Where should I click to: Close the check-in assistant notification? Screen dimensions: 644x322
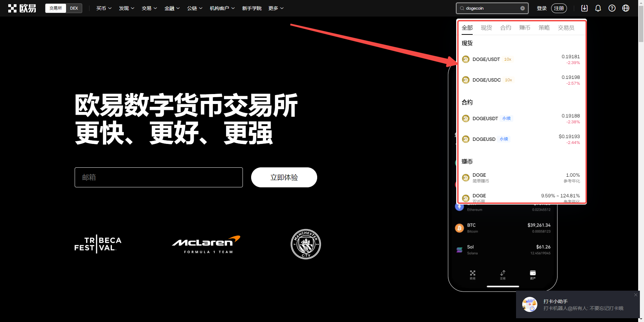pos(636,295)
